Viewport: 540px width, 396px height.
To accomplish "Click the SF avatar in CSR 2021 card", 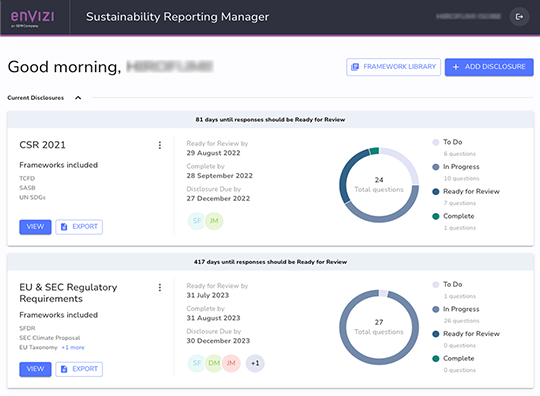I will 197,221.
